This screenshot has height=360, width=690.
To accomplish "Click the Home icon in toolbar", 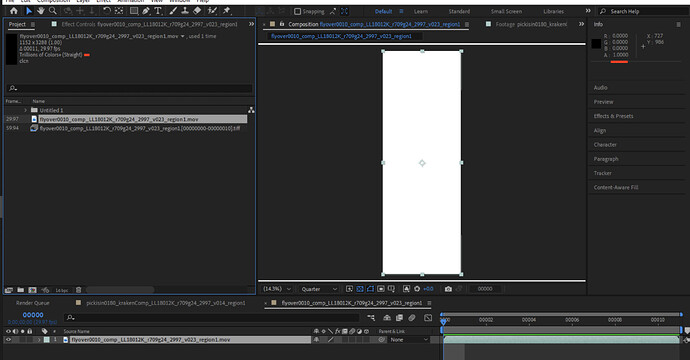I will (x=14, y=11).
